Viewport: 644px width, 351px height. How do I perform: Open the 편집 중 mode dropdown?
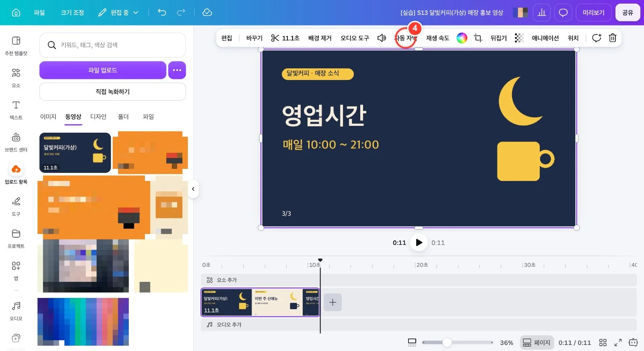tap(119, 12)
